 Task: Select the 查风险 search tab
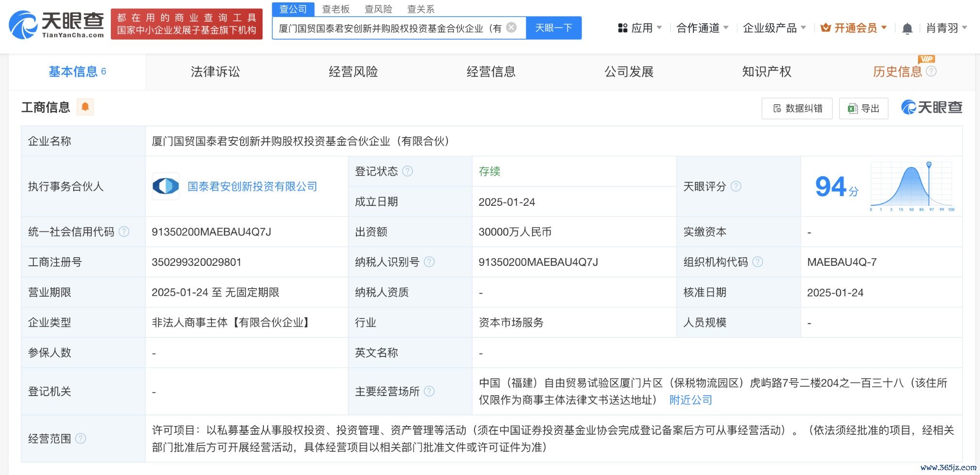(x=378, y=9)
